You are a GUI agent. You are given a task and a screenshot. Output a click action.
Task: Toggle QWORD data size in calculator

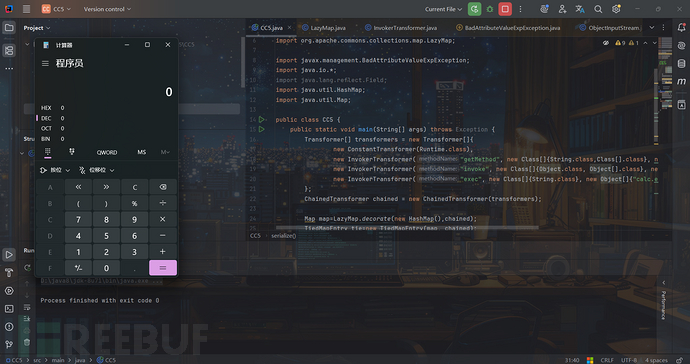[x=107, y=152]
